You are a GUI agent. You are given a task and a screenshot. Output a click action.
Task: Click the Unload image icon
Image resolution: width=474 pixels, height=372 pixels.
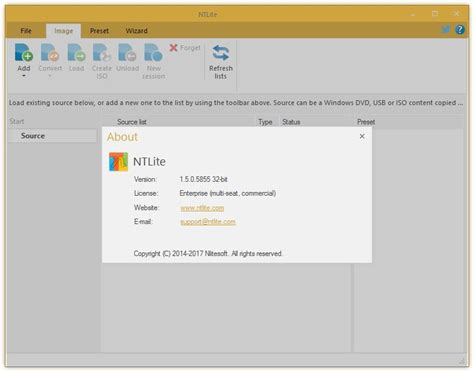(127, 53)
